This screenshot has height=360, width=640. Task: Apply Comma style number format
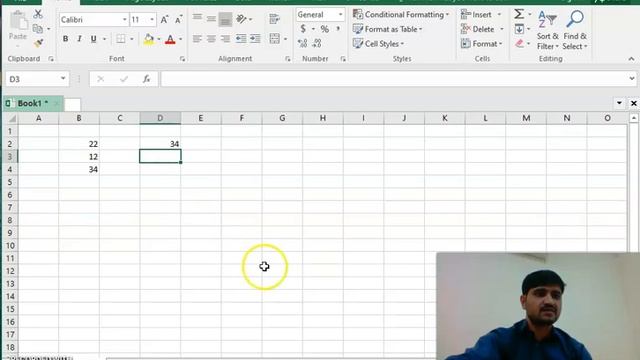338,29
